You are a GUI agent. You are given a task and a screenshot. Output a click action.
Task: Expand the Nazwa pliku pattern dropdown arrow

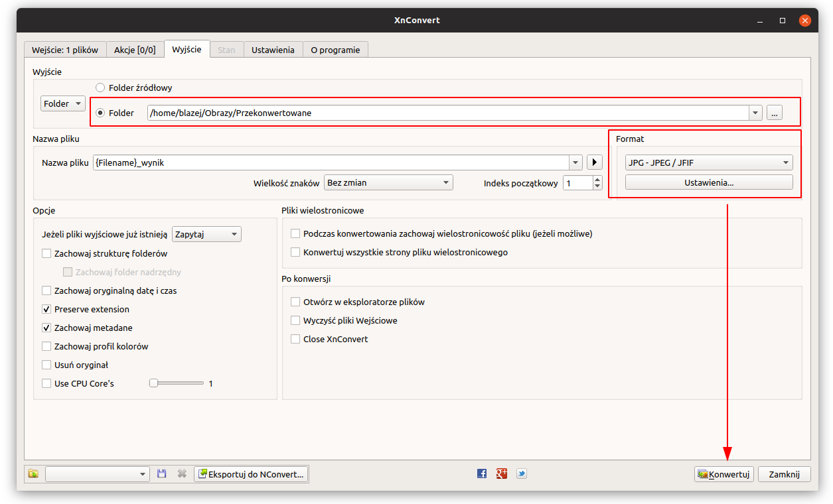(x=575, y=162)
